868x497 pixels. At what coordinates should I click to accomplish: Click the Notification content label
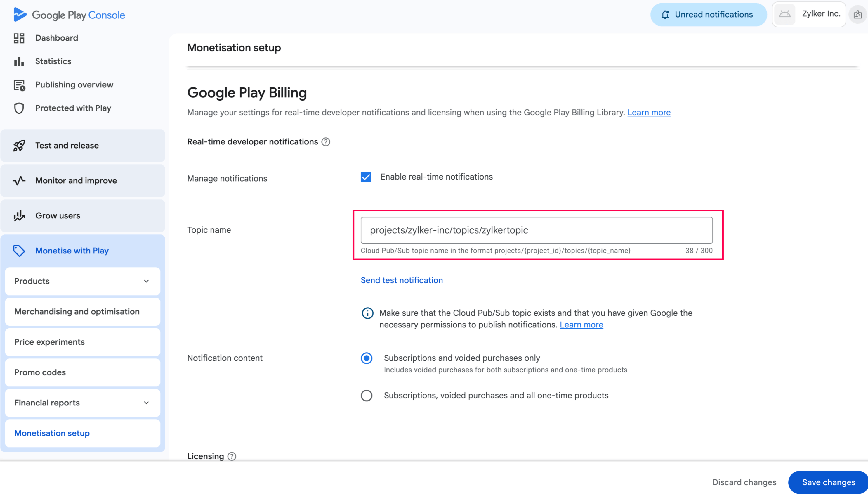click(x=225, y=358)
